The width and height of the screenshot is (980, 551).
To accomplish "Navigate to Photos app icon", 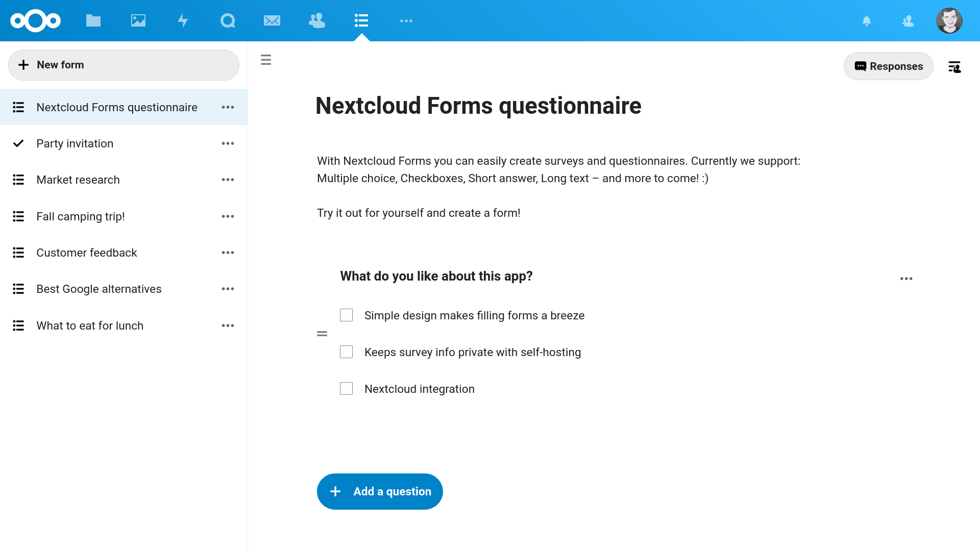I will (x=138, y=21).
